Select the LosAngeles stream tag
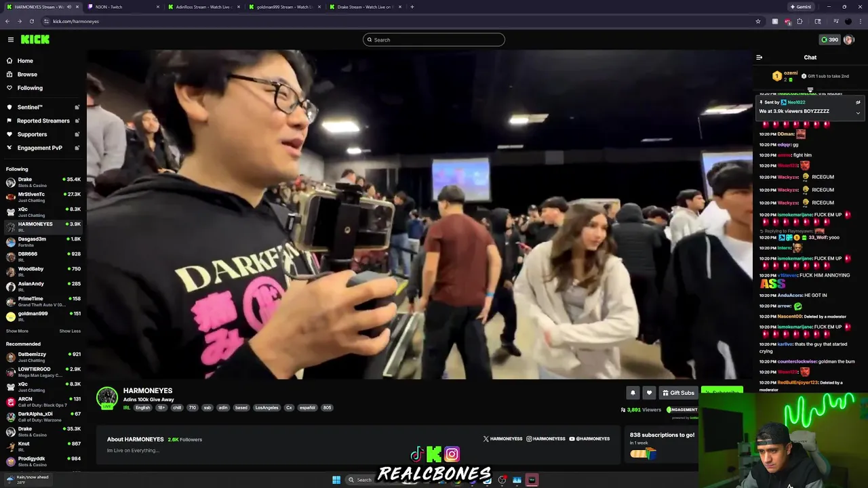Screen dimensions: 868x488 pos(267,407)
